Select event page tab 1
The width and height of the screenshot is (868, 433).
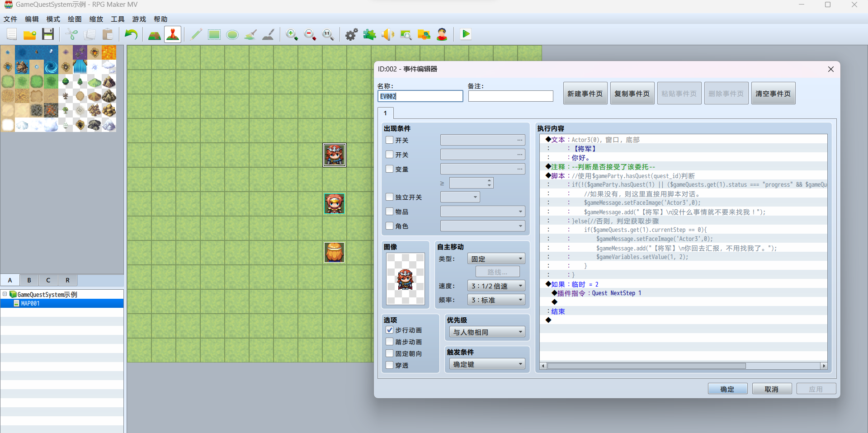(386, 113)
